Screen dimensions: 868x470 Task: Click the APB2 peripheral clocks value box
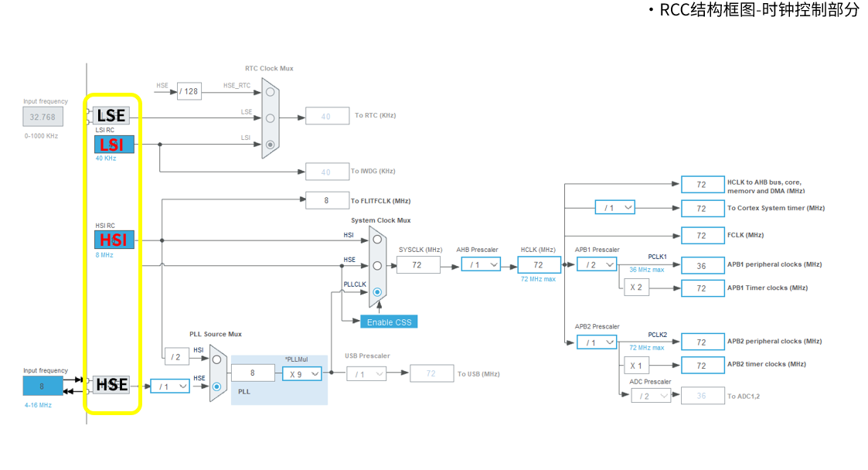pyautogui.click(x=703, y=342)
